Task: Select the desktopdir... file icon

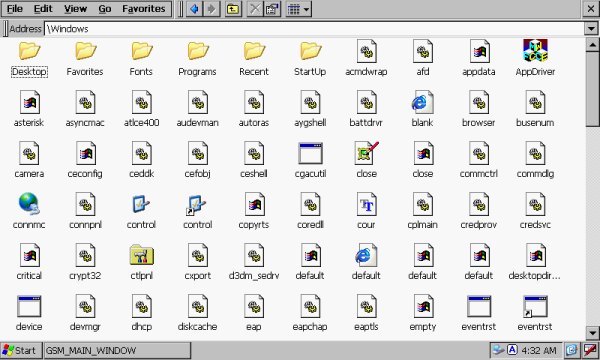Action: (x=535, y=255)
